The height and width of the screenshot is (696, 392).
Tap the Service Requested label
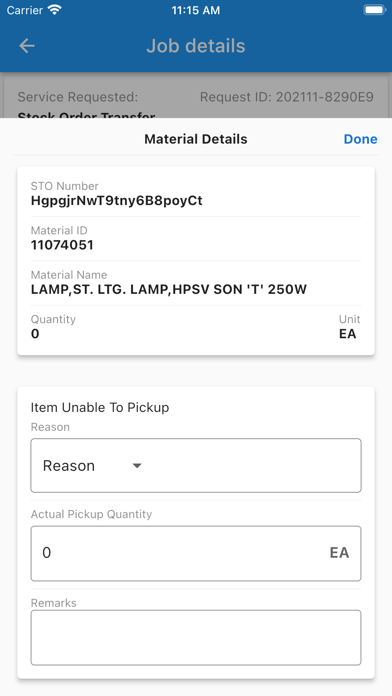coord(78,97)
